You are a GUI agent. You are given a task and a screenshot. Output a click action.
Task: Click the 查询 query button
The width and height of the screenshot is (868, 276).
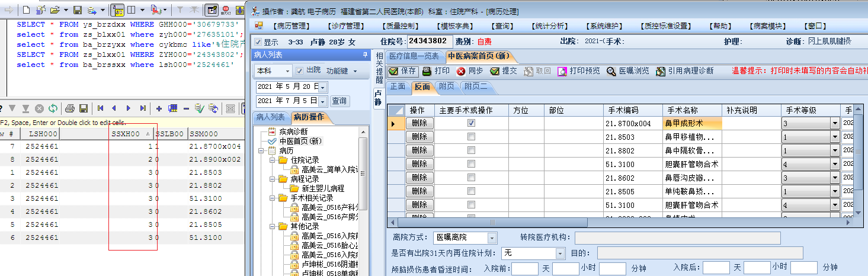click(x=339, y=101)
